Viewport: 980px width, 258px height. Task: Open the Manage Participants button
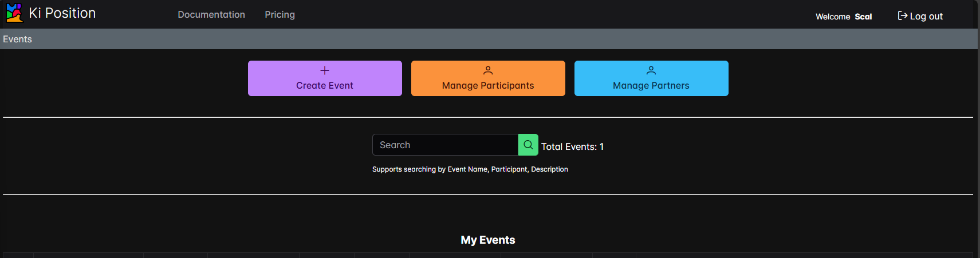[x=488, y=78]
